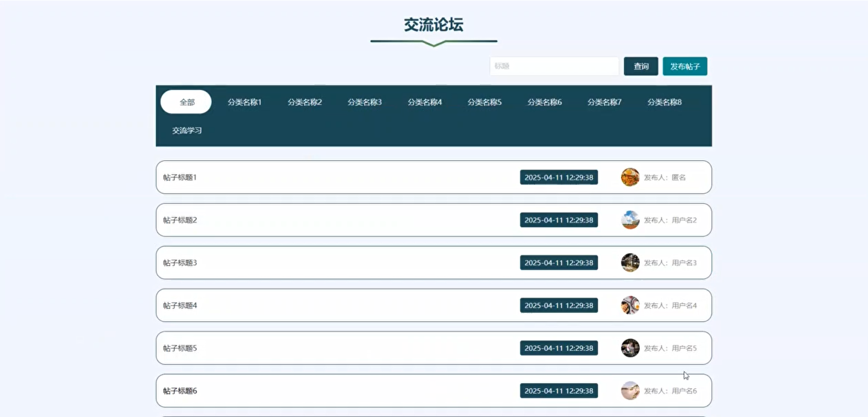Click 用户名6's avatar on the last post
Image resolution: width=868 pixels, height=417 pixels.
(x=630, y=390)
